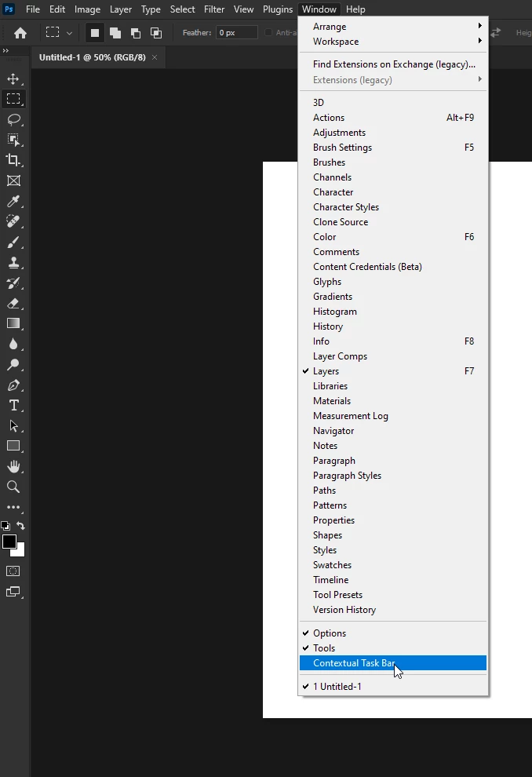Select the Dodge tool
Screen dimensions: 532x777
(13, 365)
